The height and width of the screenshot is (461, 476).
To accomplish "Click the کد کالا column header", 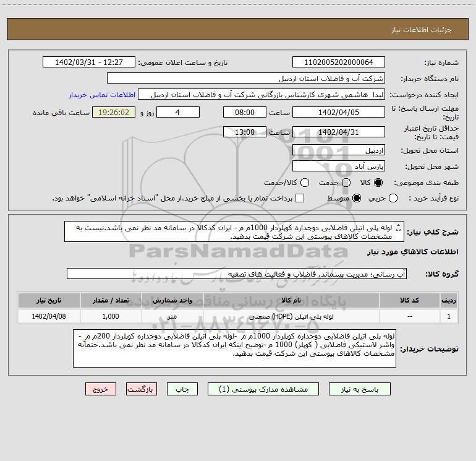I will click(409, 300).
